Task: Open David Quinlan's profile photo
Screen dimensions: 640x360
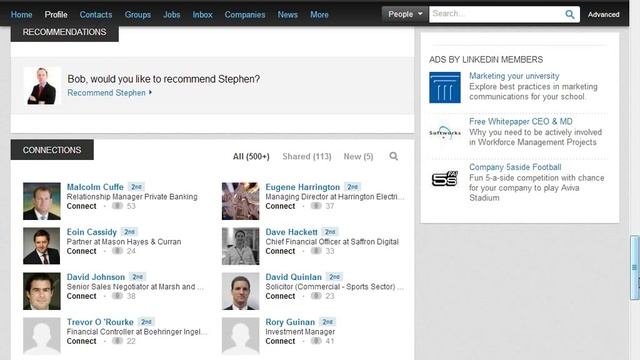Action: click(240, 291)
